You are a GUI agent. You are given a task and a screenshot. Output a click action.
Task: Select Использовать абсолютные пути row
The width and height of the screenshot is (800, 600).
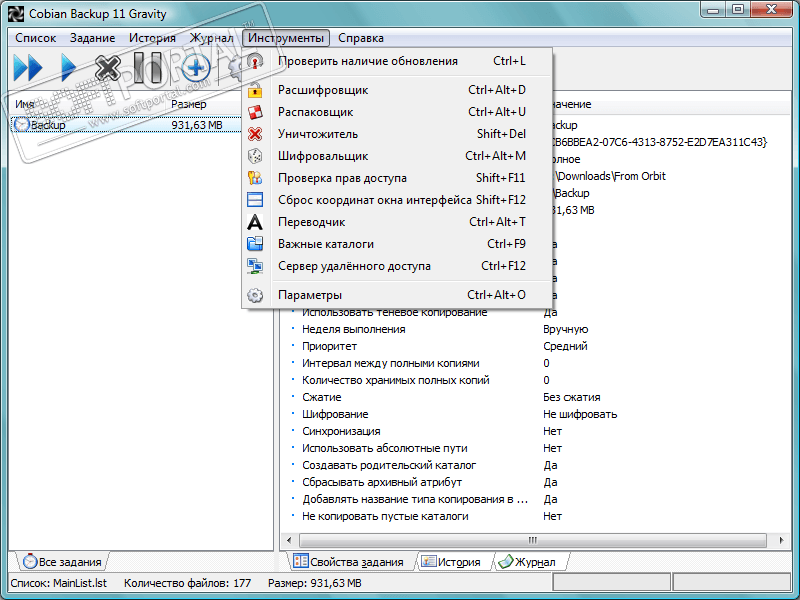click(x=533, y=448)
